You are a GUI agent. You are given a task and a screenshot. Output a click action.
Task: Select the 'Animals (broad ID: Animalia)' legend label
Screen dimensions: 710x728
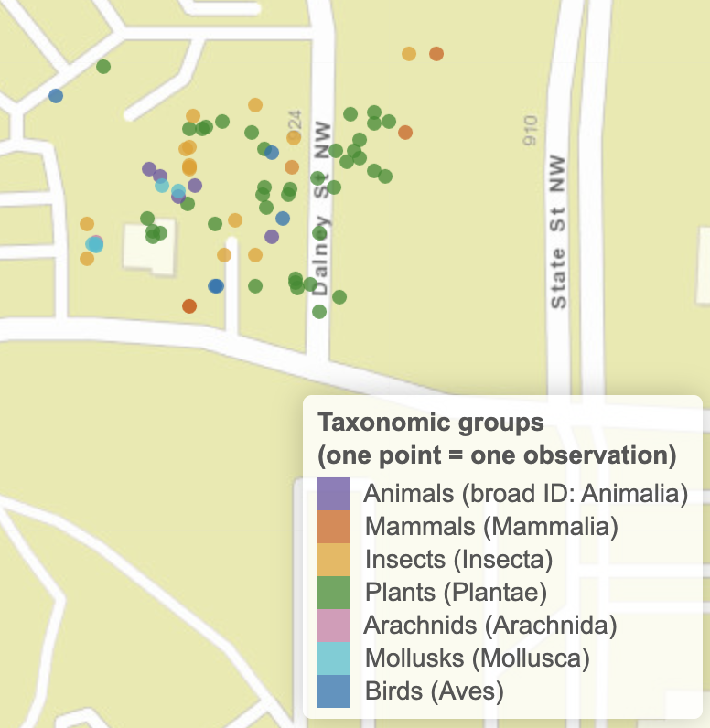pyautogui.click(x=526, y=494)
